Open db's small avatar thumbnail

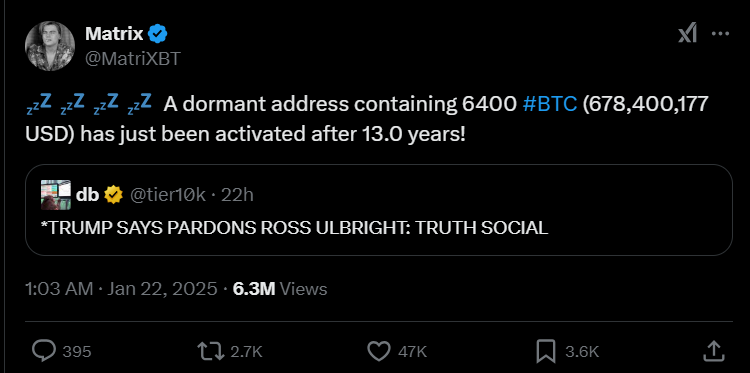click(x=55, y=195)
